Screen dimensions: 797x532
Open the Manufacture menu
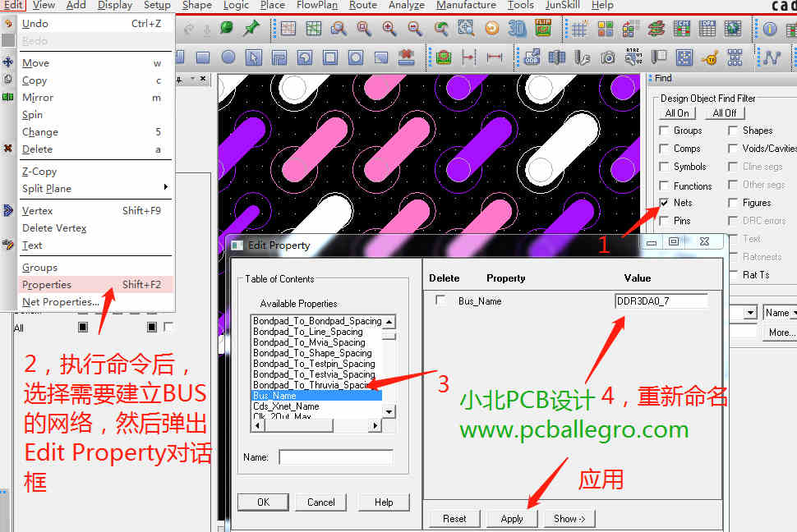(x=466, y=5)
